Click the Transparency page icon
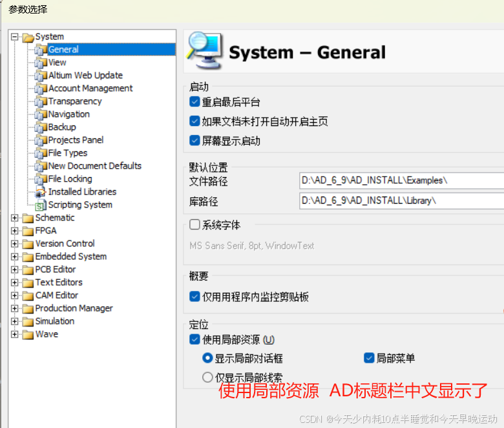 [x=41, y=102]
